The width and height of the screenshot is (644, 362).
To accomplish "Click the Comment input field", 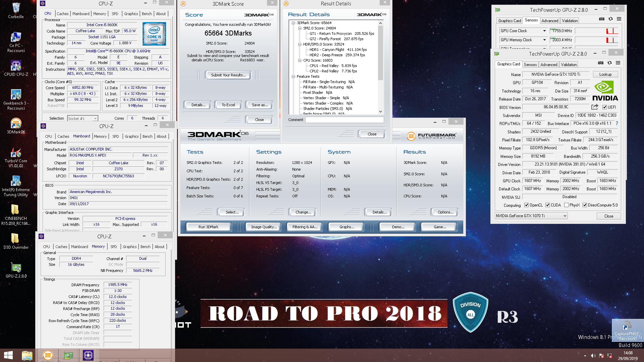I will coord(344,120).
